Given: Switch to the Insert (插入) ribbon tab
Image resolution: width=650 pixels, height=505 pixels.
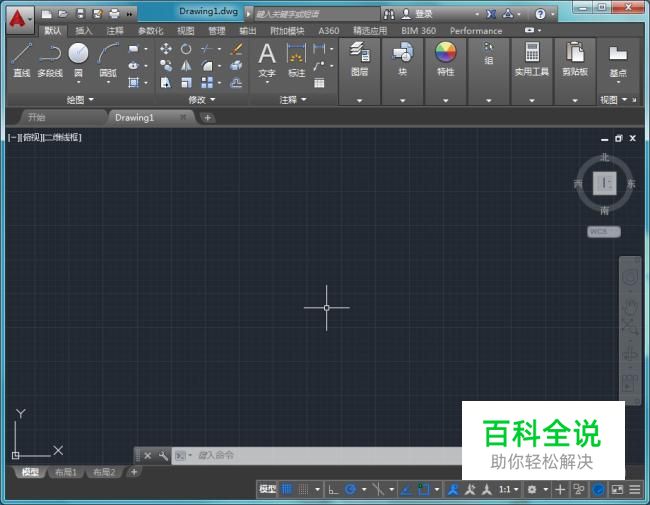Looking at the screenshot, I should pos(84,31).
